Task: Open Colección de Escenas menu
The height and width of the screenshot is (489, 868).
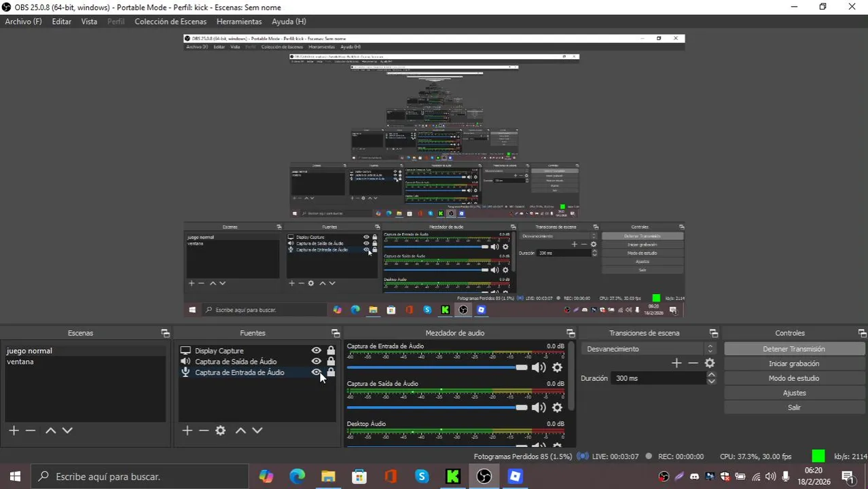Action: 170,22
